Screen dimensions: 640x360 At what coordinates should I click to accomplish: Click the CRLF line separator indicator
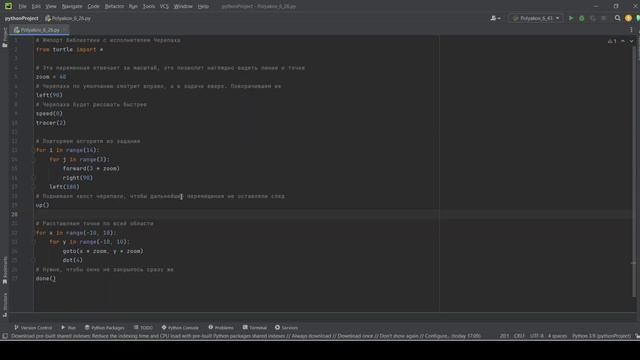[x=519, y=336]
